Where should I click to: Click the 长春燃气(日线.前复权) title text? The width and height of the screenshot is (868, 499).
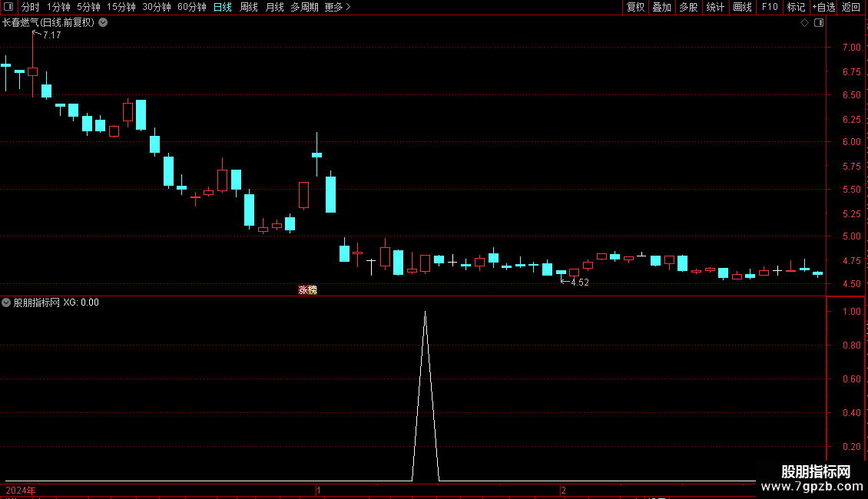tap(48, 23)
